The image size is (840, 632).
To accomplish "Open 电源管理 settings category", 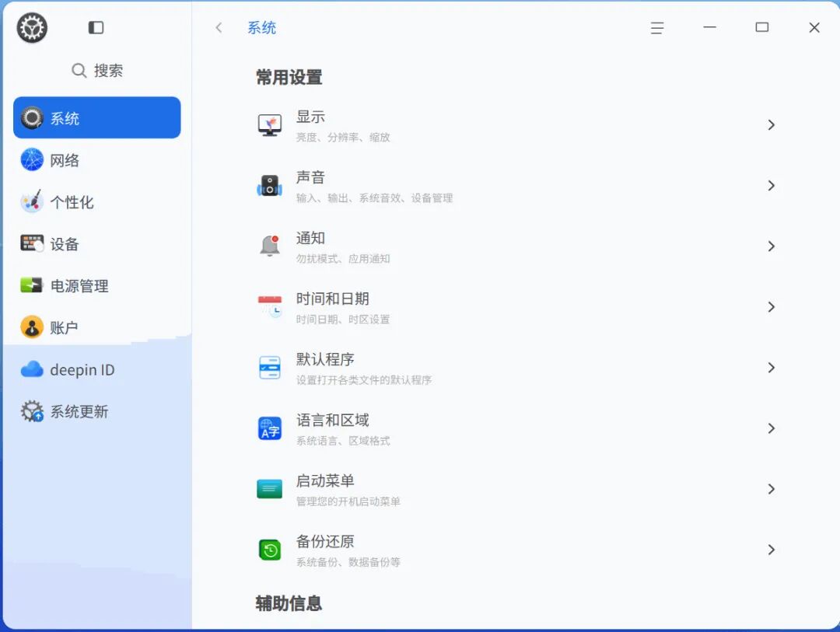I will pyautogui.click(x=97, y=285).
